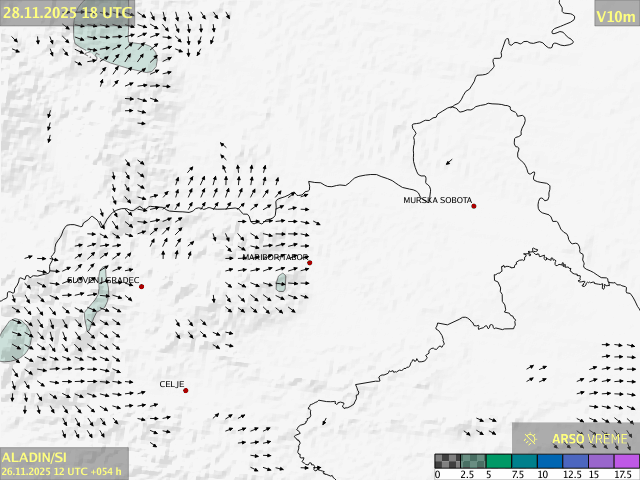Select the teal 7.5 m/s legend swatch

click(x=525, y=461)
